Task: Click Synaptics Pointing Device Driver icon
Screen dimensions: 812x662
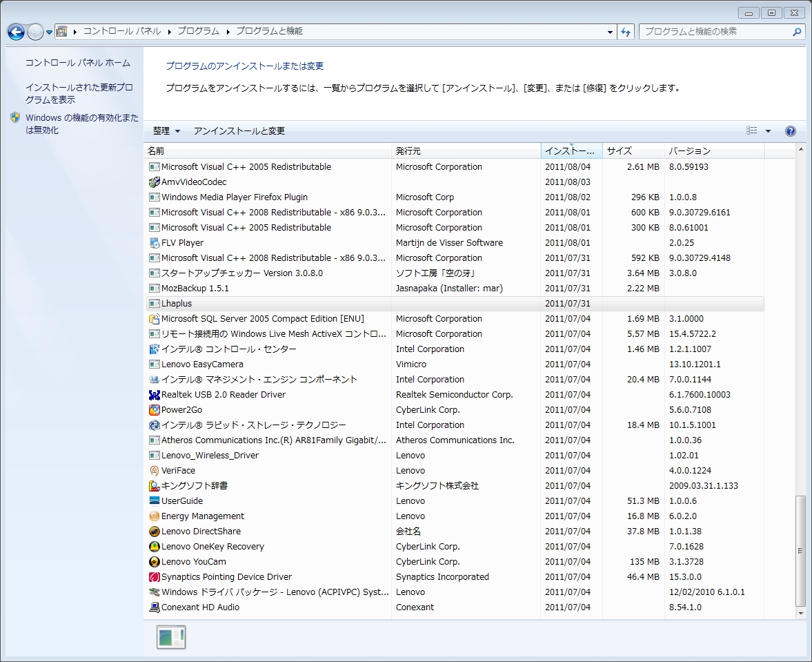Action: click(x=155, y=577)
